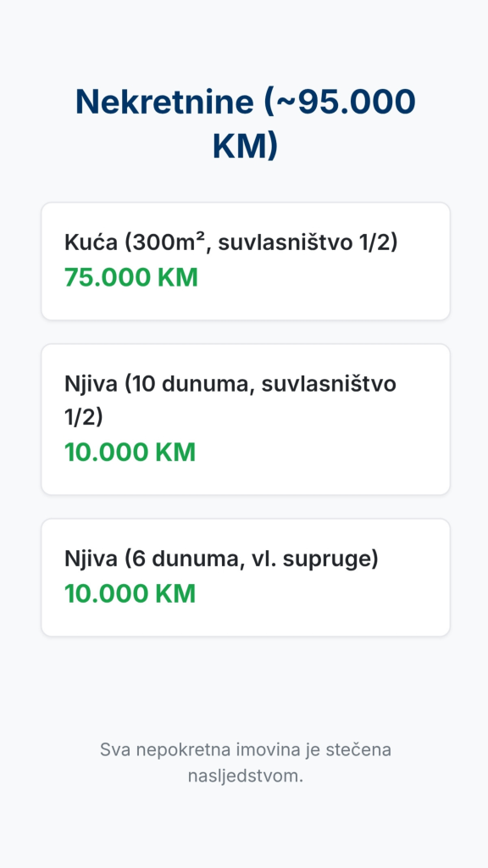
Task: Click the word nasljedstvom in the footer
Action: pos(245,776)
